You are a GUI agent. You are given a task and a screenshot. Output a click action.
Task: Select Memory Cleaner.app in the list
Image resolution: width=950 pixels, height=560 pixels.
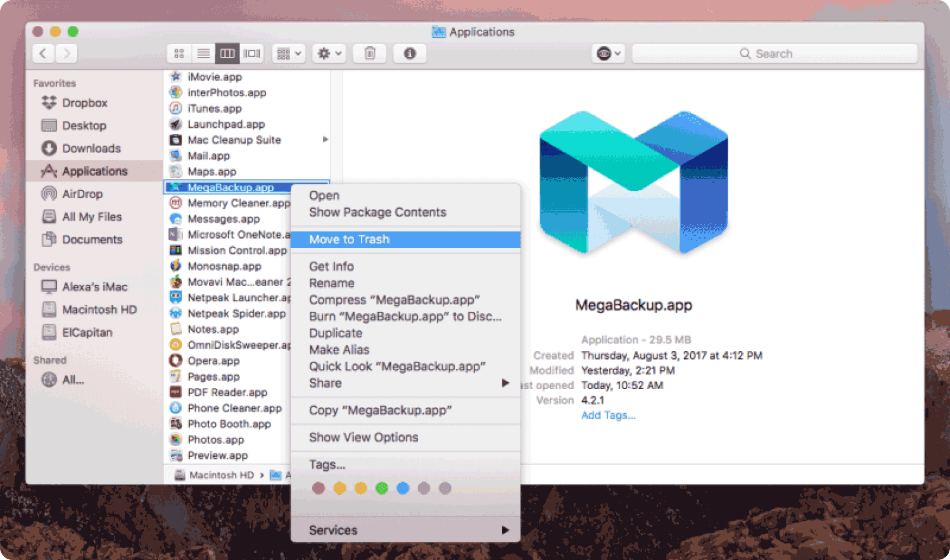[x=238, y=203]
